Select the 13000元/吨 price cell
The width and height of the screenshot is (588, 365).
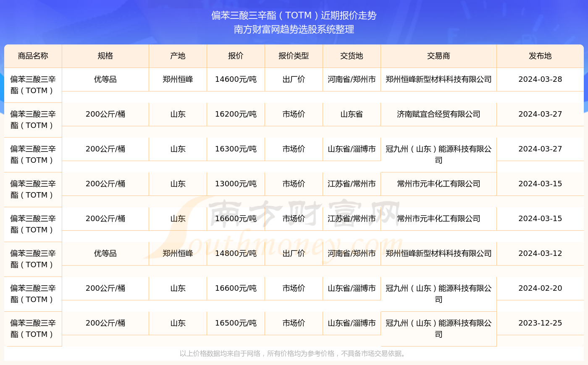pyautogui.click(x=236, y=184)
